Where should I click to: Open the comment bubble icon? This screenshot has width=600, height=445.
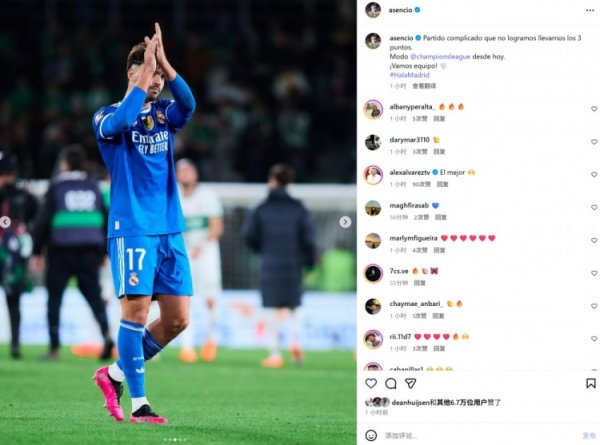(391, 383)
